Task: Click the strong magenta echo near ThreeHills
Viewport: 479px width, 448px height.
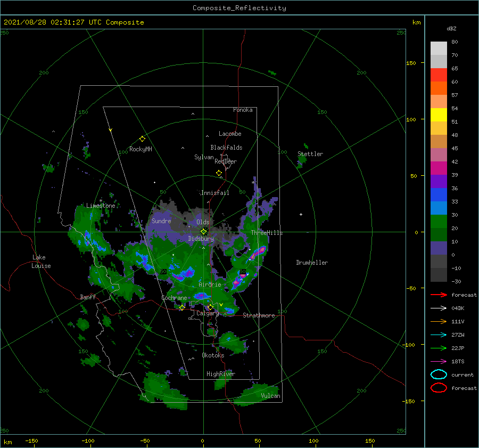Action: pos(259,252)
